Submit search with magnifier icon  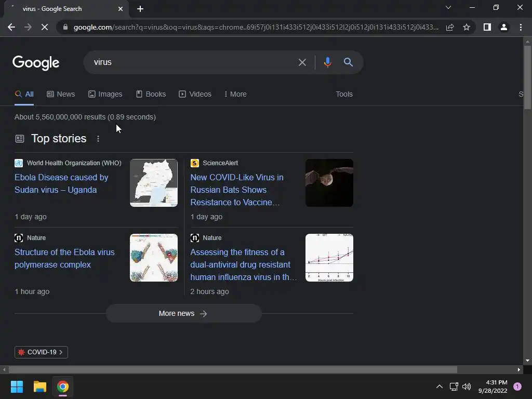tap(348, 62)
